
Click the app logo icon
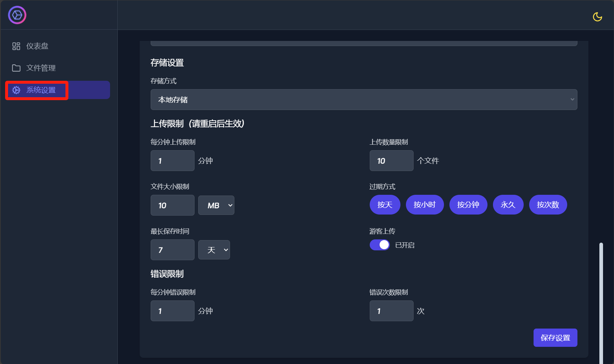(x=17, y=15)
